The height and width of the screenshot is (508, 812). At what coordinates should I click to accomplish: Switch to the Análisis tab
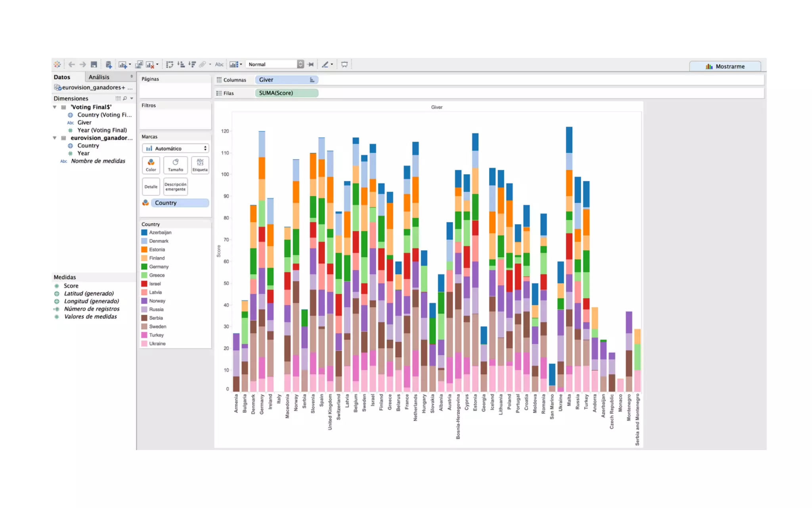pyautogui.click(x=99, y=77)
